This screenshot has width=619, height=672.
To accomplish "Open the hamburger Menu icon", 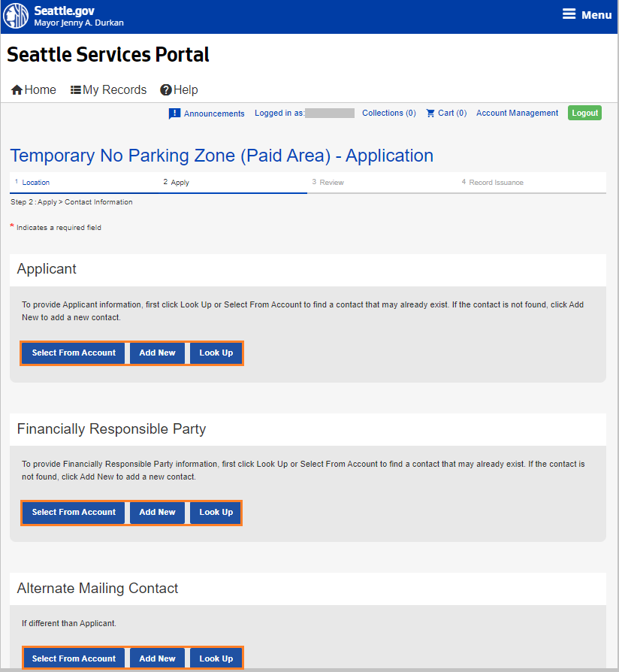I will [569, 15].
